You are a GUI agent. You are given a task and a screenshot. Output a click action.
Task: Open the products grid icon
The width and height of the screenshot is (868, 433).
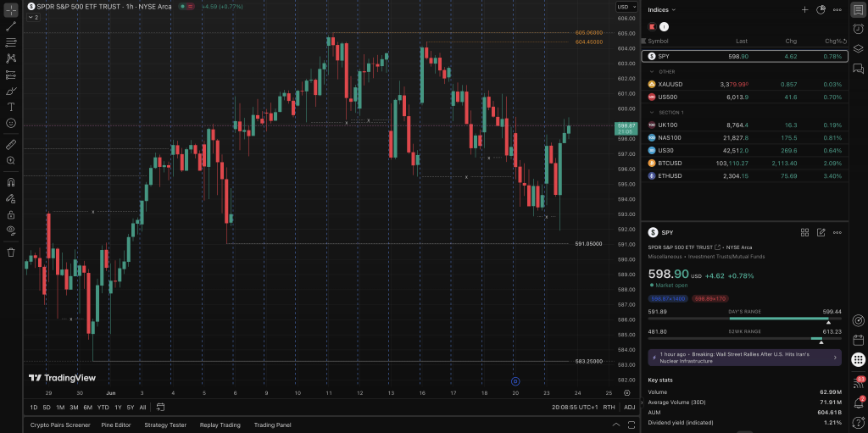(858, 359)
